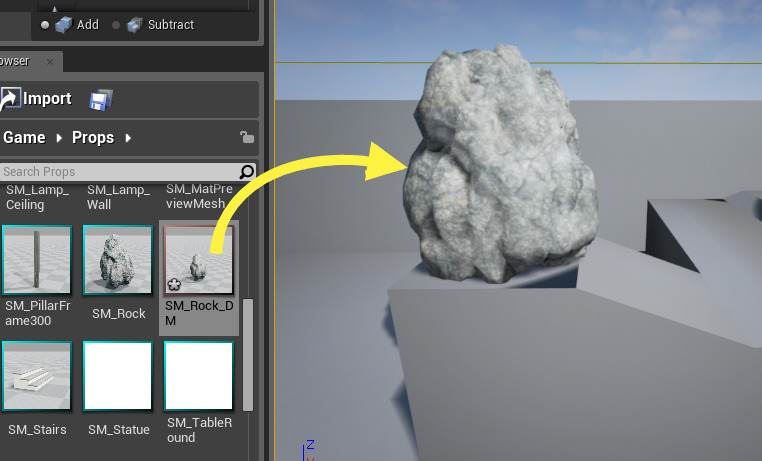
Task: Go to the Props folder in the breadcrumb
Action: click(x=93, y=138)
